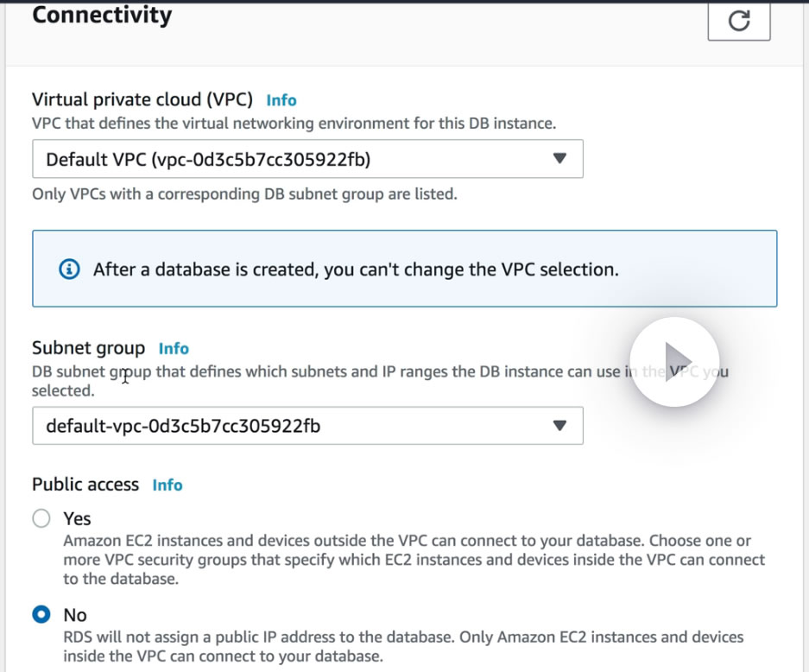Click the Public access label
809x672 pixels.
click(x=85, y=485)
